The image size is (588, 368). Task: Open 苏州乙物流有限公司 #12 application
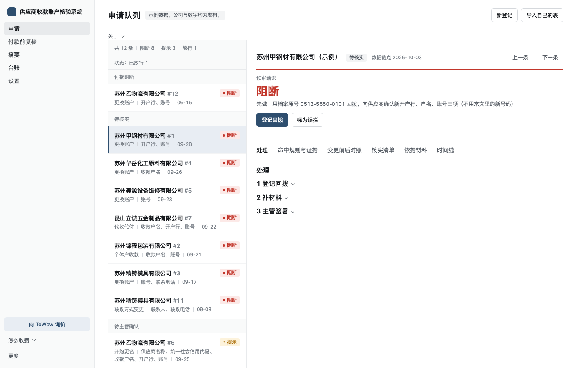pyautogui.click(x=177, y=98)
